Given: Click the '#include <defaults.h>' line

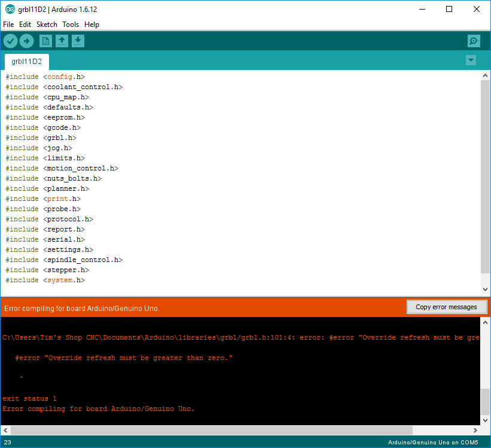Looking at the screenshot, I should coord(50,107).
